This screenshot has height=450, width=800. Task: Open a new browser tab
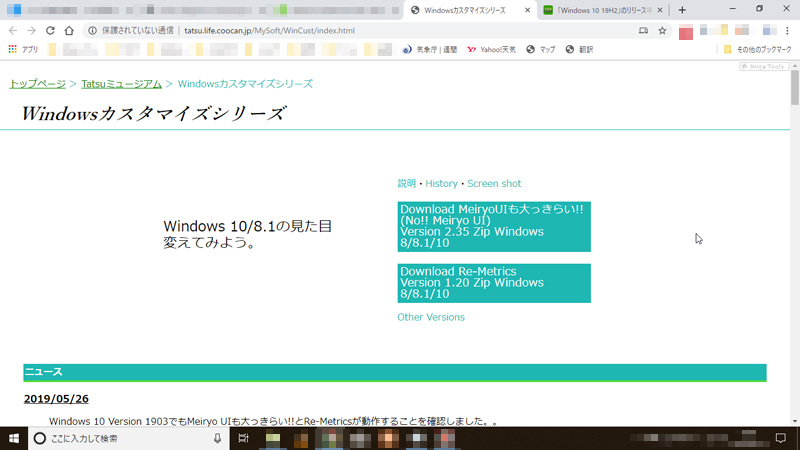pos(682,10)
